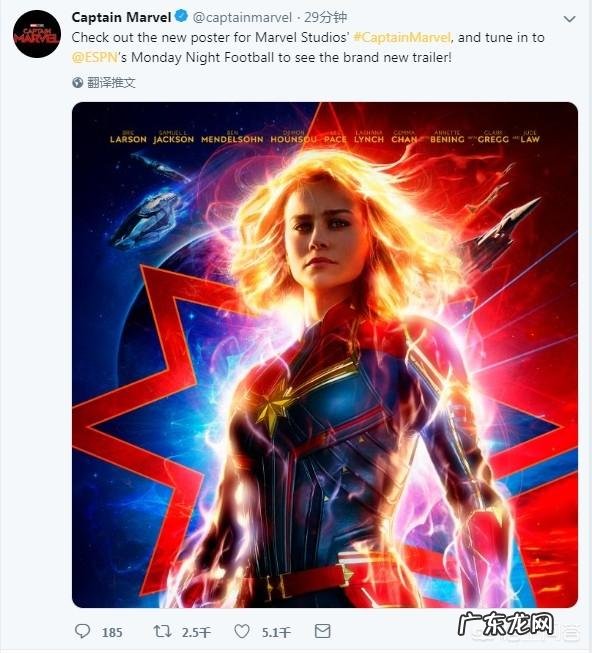Viewport: 592px width, 653px height.
Task: Open the tweet options chevron menu
Action: point(569,19)
